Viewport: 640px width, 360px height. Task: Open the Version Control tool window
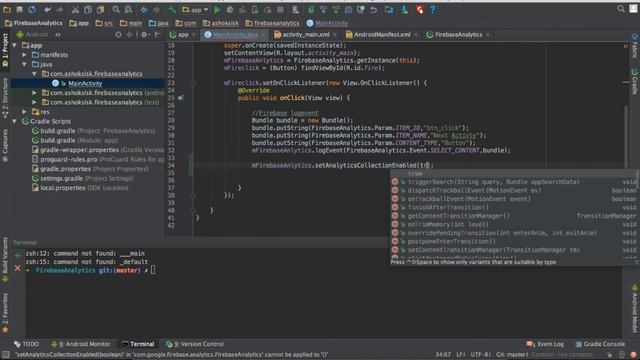pos(195,344)
